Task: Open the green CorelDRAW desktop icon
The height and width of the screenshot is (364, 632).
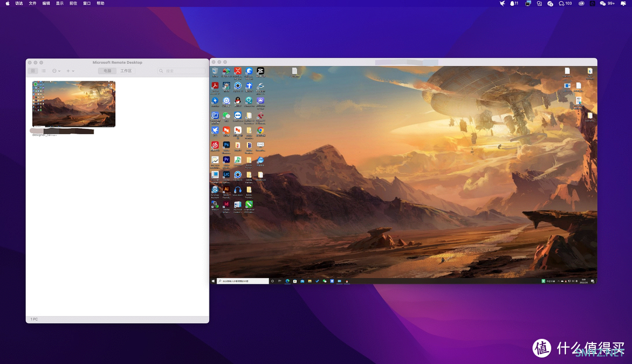Action: (x=249, y=204)
